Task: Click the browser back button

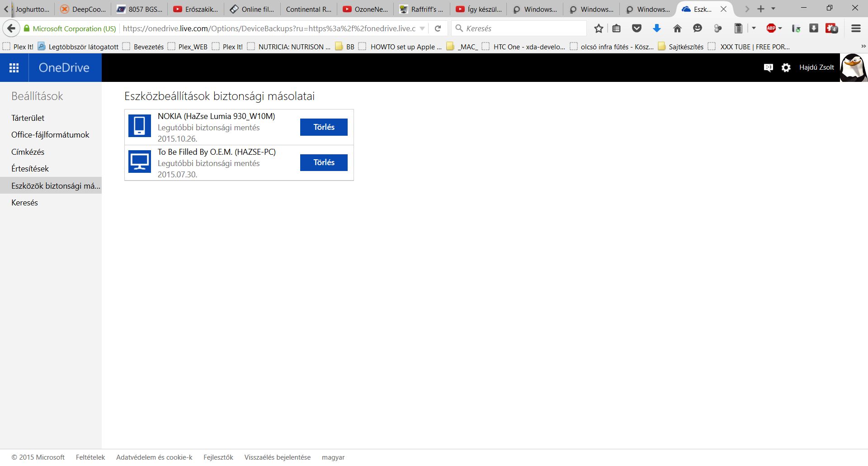Action: tap(11, 29)
